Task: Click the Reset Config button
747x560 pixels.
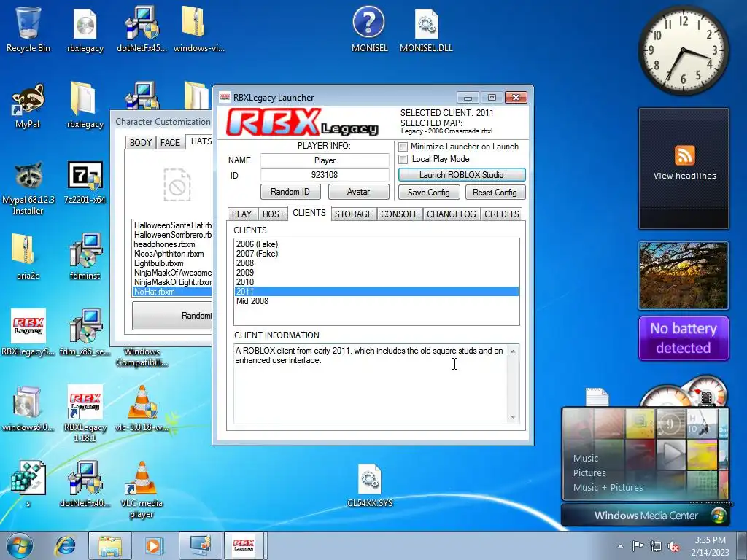Action: 495,192
